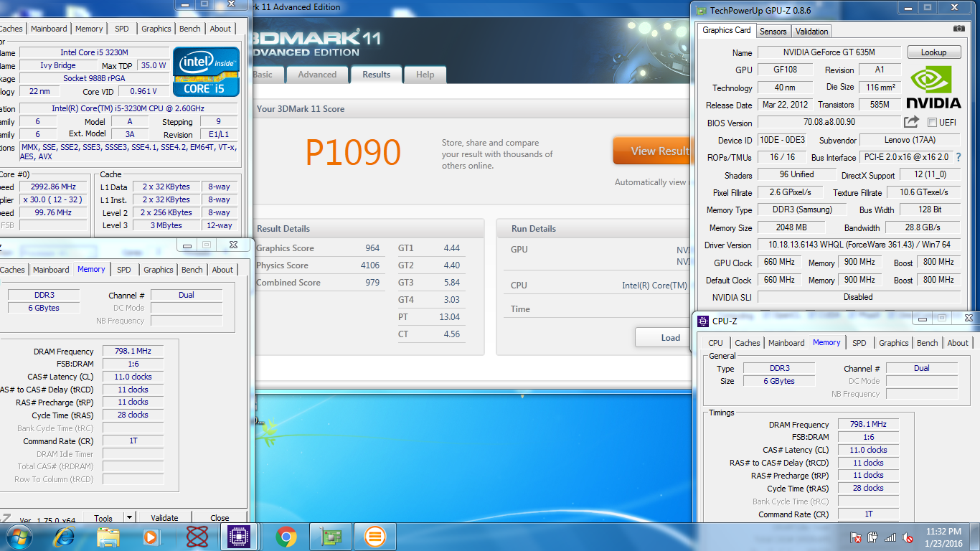Viewport: 980px width, 551px height.
Task: Open Graphics tab in CPU-Z window with Validate button
Action: coord(158,270)
